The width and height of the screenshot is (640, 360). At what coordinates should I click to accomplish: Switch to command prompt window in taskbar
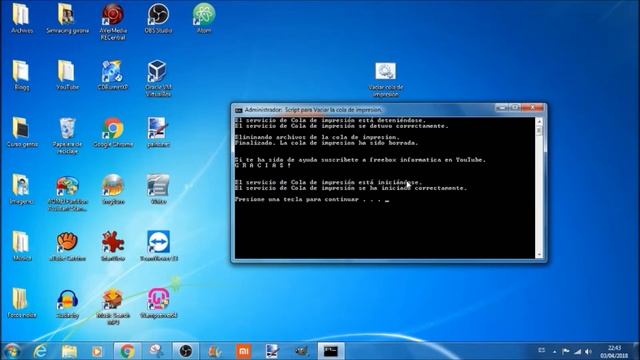tap(331, 351)
